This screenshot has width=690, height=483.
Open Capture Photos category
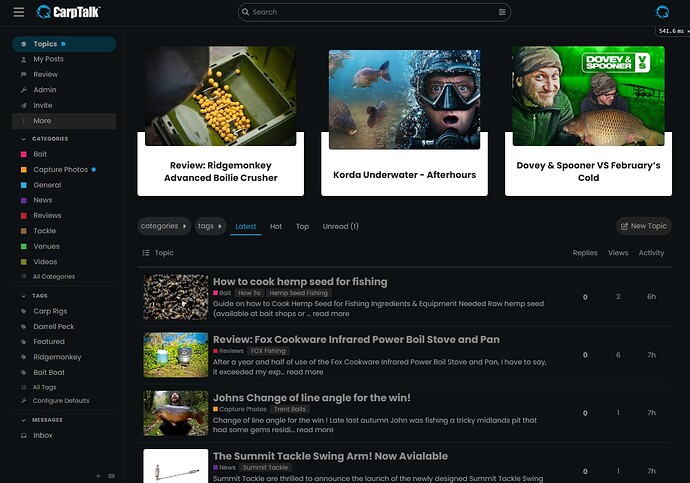(x=61, y=170)
